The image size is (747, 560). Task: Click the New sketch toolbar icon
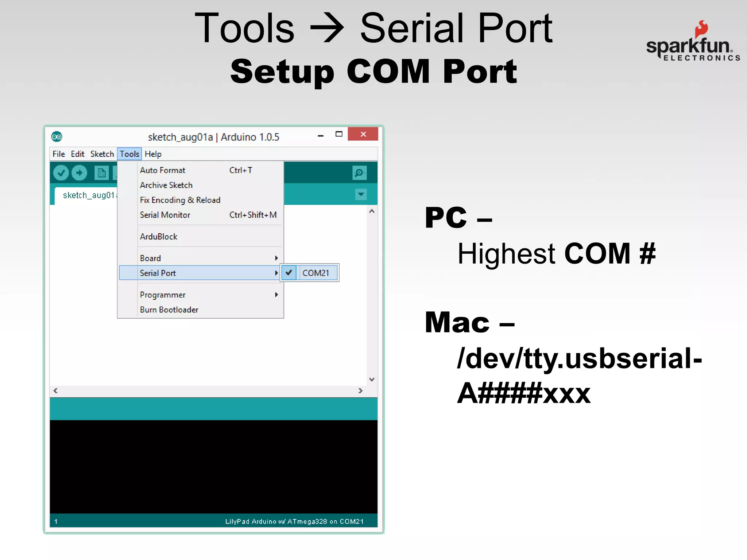(x=101, y=172)
